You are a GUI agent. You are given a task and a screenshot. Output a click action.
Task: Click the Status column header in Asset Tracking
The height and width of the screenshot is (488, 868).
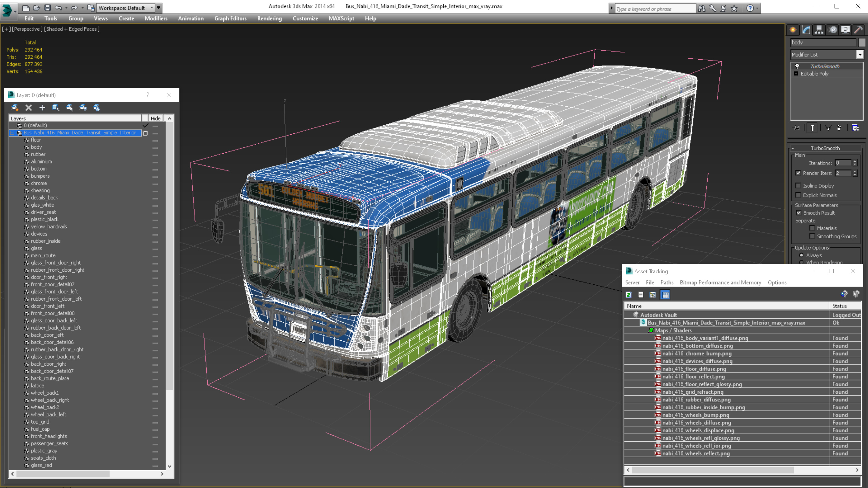[x=845, y=306]
